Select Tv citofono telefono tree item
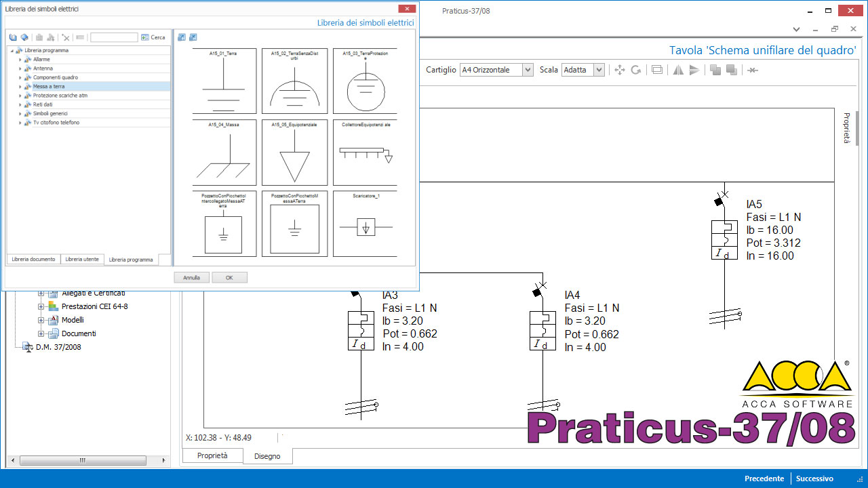This screenshot has width=868, height=488. coord(56,123)
